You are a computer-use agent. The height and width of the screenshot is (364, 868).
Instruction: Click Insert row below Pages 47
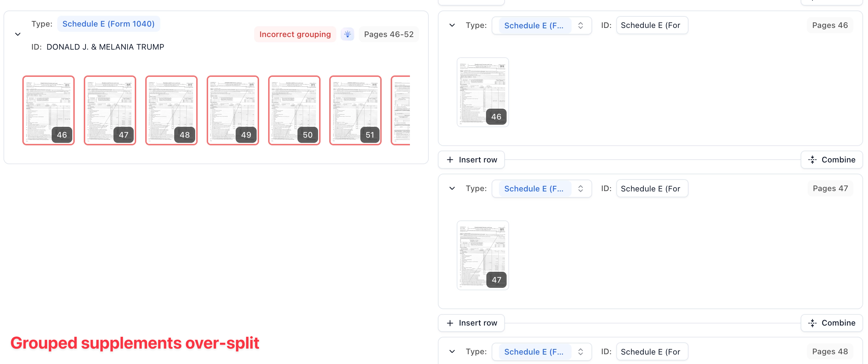click(472, 323)
